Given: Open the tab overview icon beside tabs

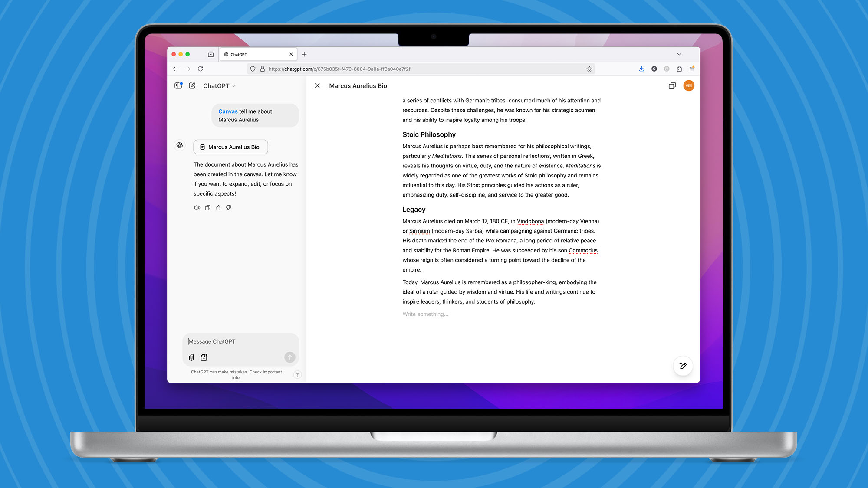Looking at the screenshot, I should tap(211, 55).
